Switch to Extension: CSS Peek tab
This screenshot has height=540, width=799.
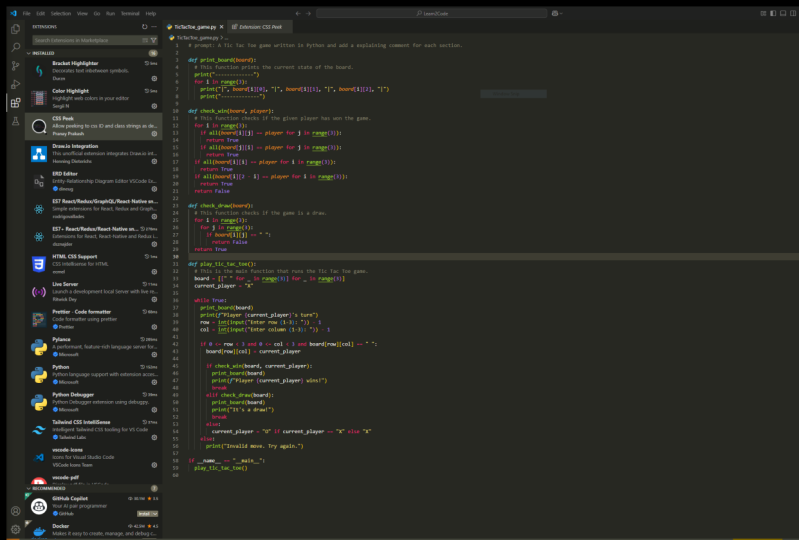[259, 27]
